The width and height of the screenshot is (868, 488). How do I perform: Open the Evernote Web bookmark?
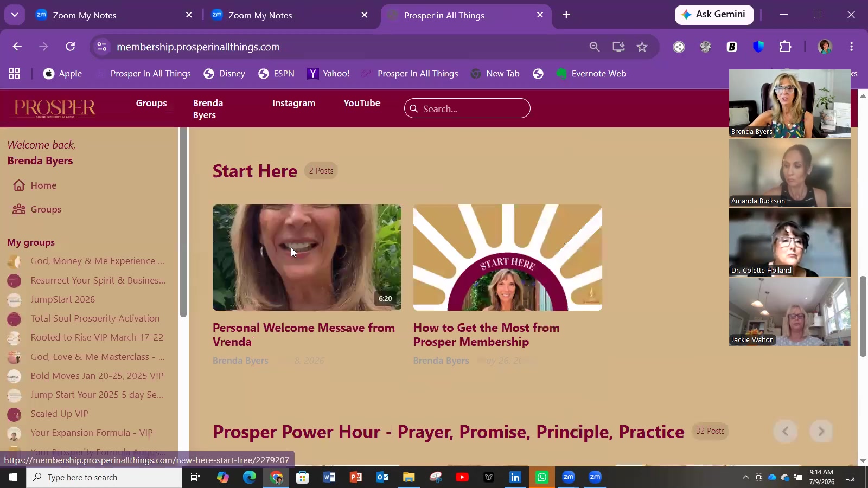(591, 74)
